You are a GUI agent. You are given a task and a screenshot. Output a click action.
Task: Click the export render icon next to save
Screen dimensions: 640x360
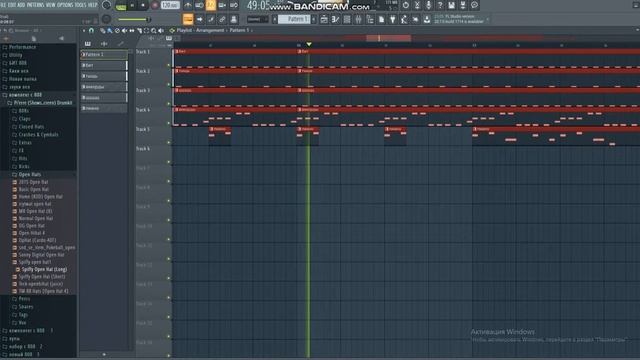[x=463, y=5]
